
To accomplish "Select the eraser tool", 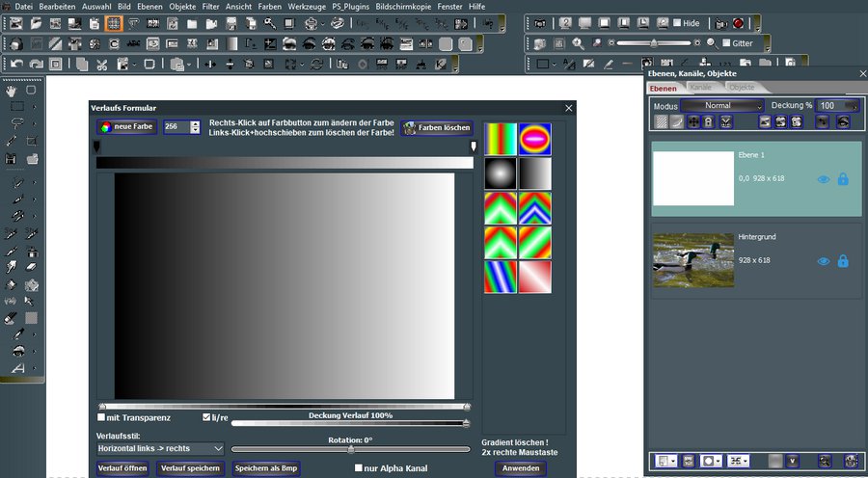I will click(33, 266).
